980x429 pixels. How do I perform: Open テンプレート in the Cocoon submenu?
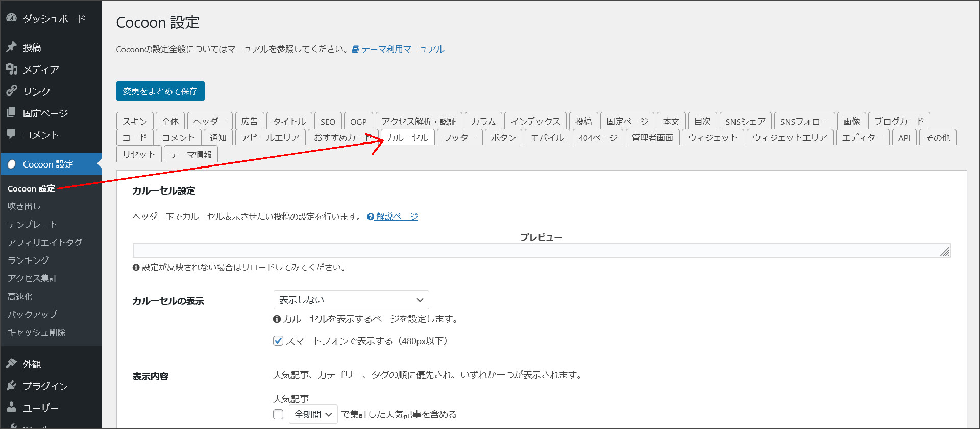coord(32,224)
